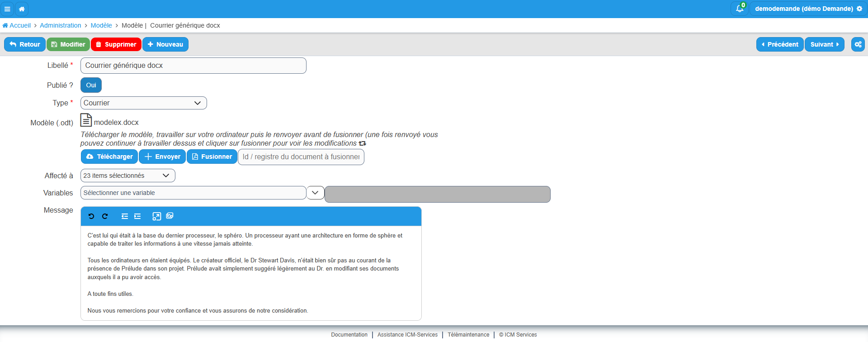The image size is (868, 342).
Task: Open the notifications bell
Action: click(x=740, y=9)
